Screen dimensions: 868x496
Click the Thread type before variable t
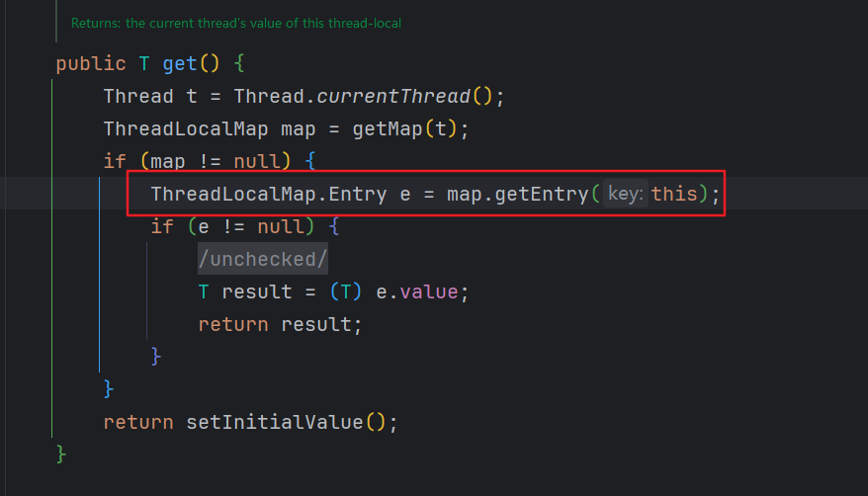[138, 97]
